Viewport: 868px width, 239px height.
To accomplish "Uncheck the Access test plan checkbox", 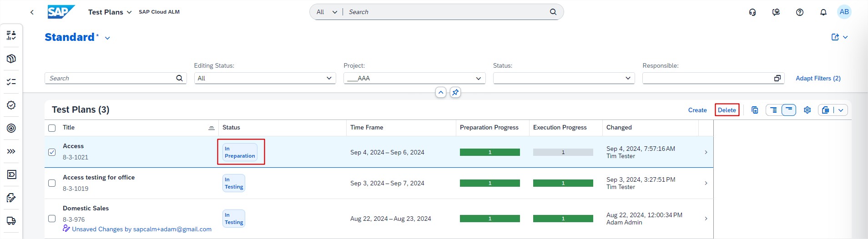I will coord(52,152).
